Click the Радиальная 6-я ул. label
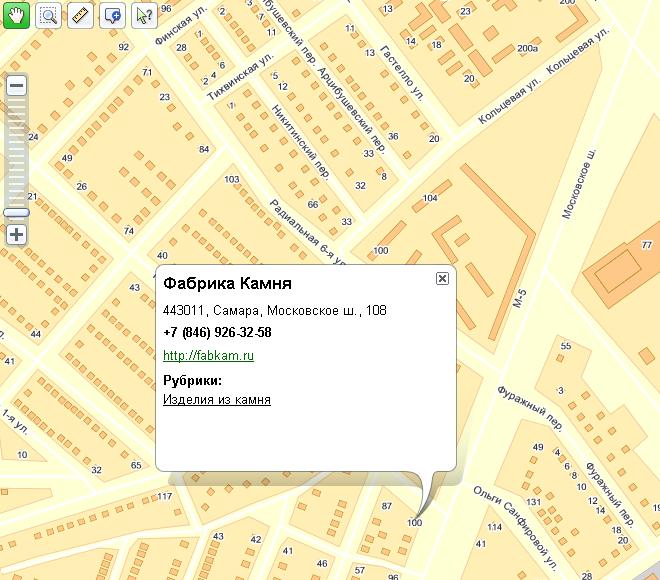 306,232
